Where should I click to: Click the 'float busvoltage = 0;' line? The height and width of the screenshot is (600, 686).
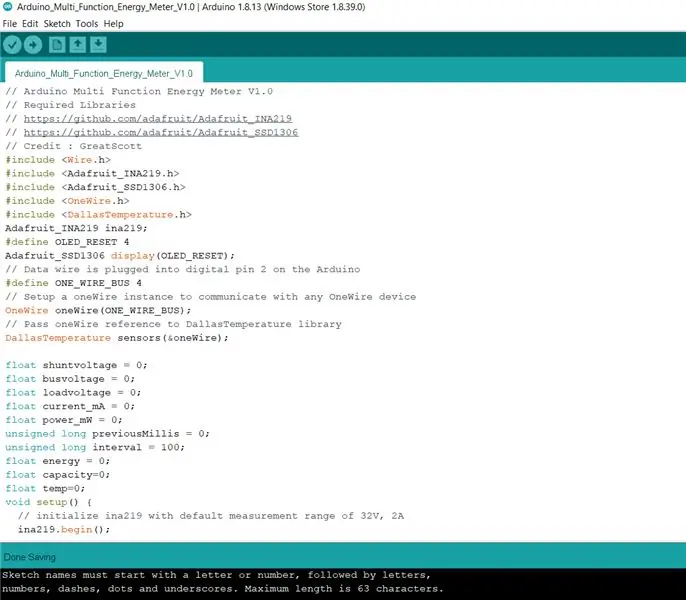pos(70,379)
